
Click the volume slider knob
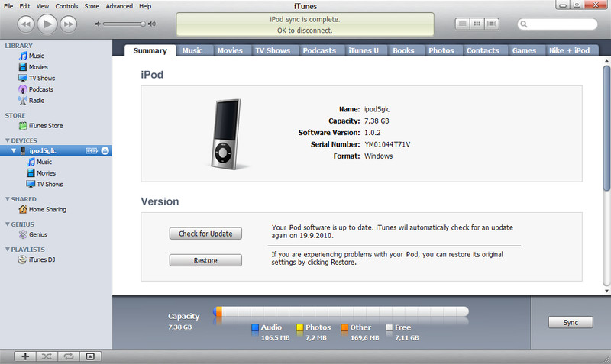(x=143, y=24)
